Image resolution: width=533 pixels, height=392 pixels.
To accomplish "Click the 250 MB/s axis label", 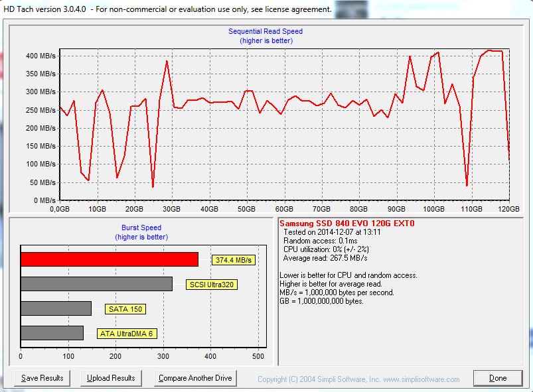I will (40, 110).
